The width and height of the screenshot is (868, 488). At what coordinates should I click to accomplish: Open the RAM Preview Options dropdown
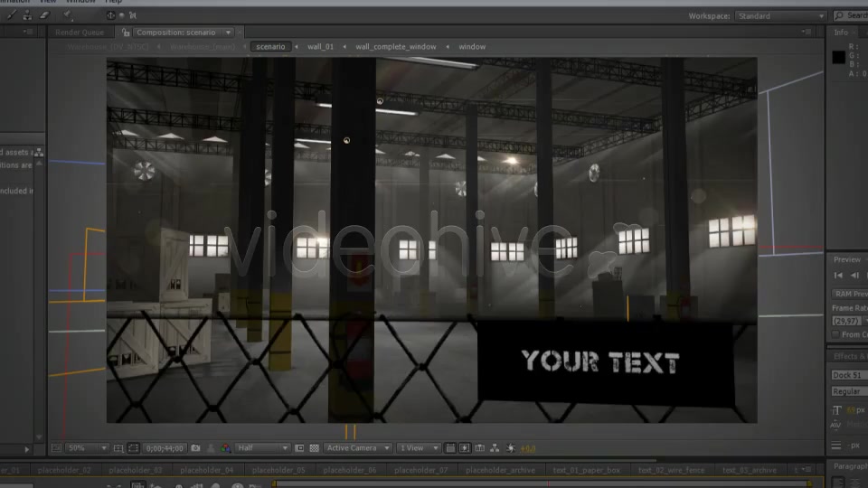click(x=850, y=294)
